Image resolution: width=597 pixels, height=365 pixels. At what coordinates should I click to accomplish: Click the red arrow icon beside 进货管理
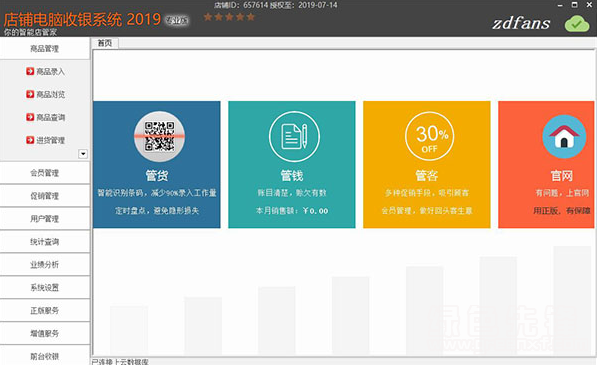click(30, 140)
